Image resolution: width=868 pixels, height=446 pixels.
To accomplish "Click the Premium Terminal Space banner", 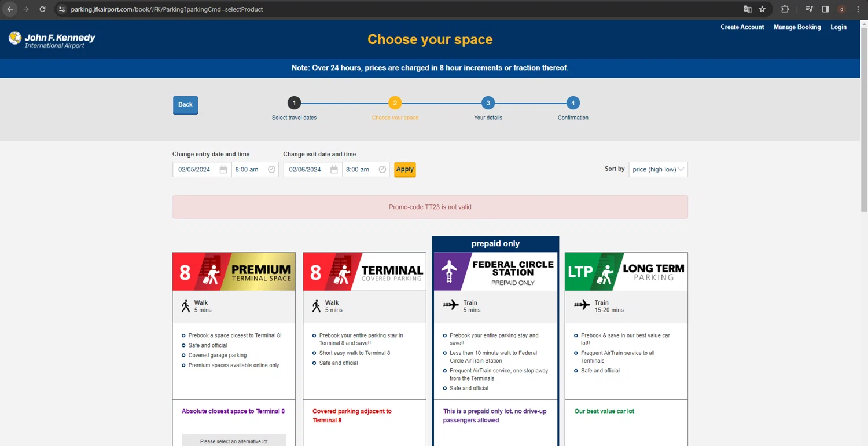I will [234, 272].
